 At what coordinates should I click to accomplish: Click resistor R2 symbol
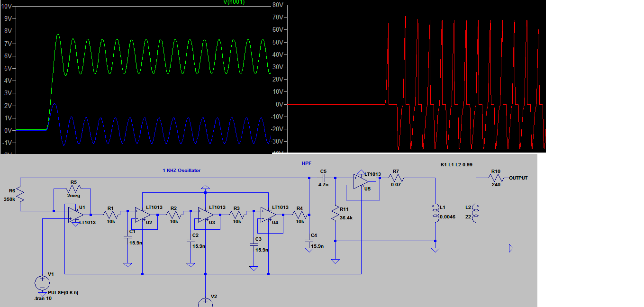pyautogui.click(x=174, y=214)
